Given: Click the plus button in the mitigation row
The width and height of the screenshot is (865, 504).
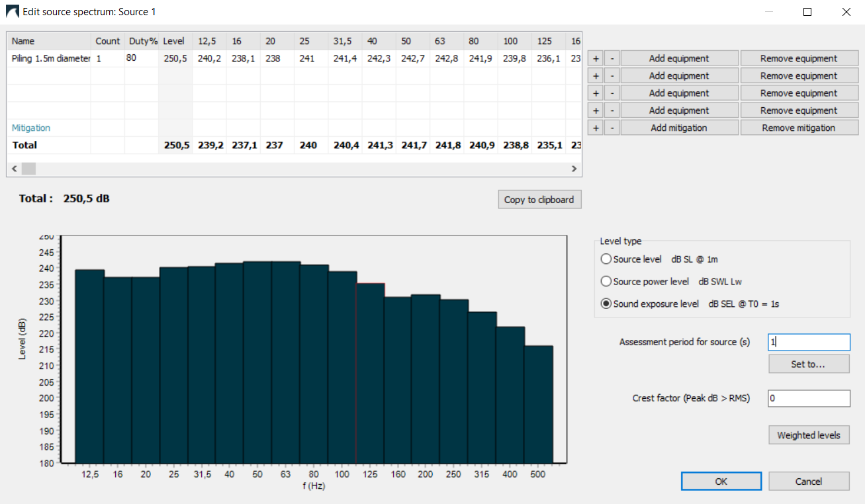Looking at the screenshot, I should click(x=596, y=128).
